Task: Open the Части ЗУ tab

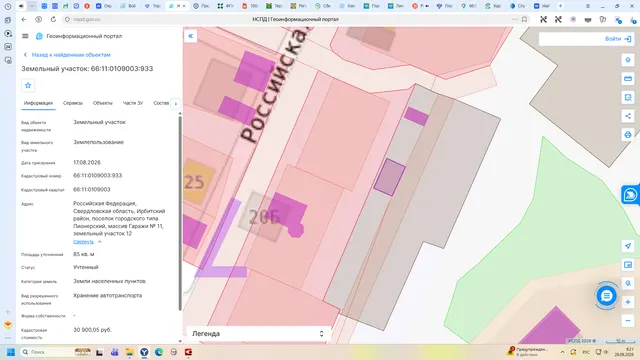Action: [x=133, y=103]
